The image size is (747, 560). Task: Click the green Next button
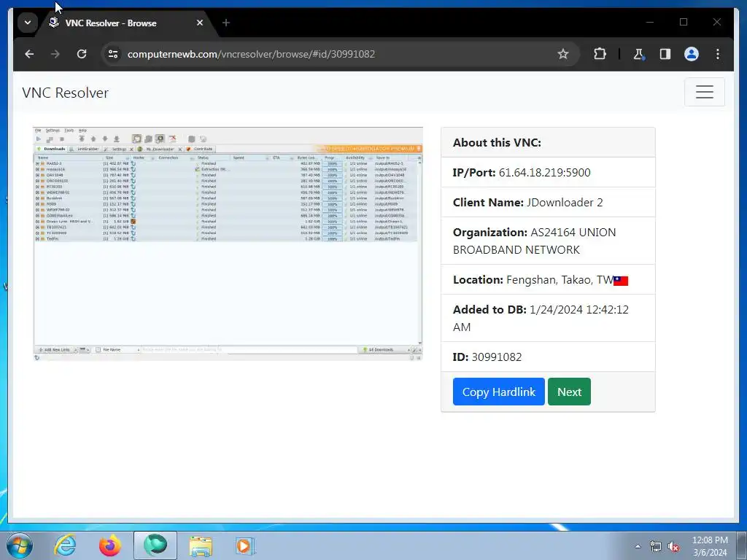(569, 392)
